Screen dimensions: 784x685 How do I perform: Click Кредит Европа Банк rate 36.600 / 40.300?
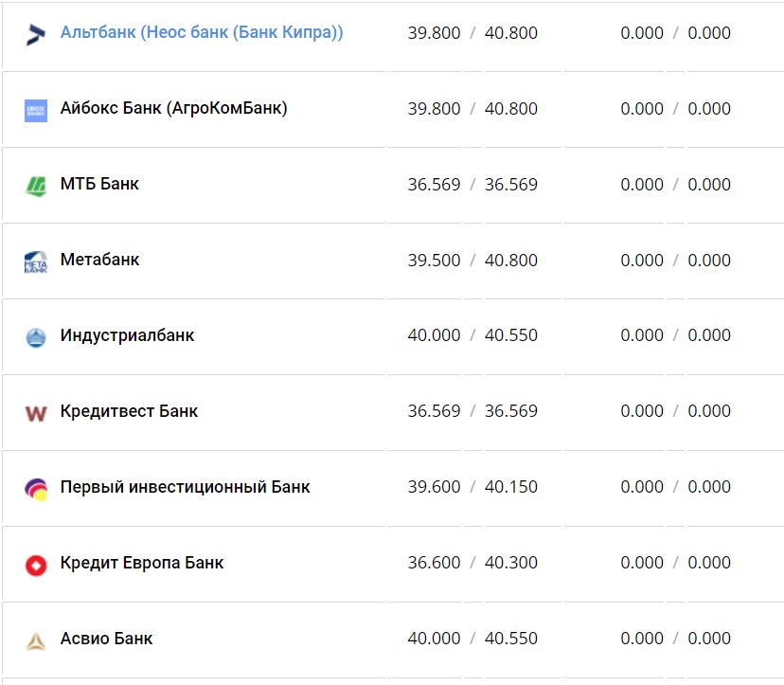coord(472,563)
